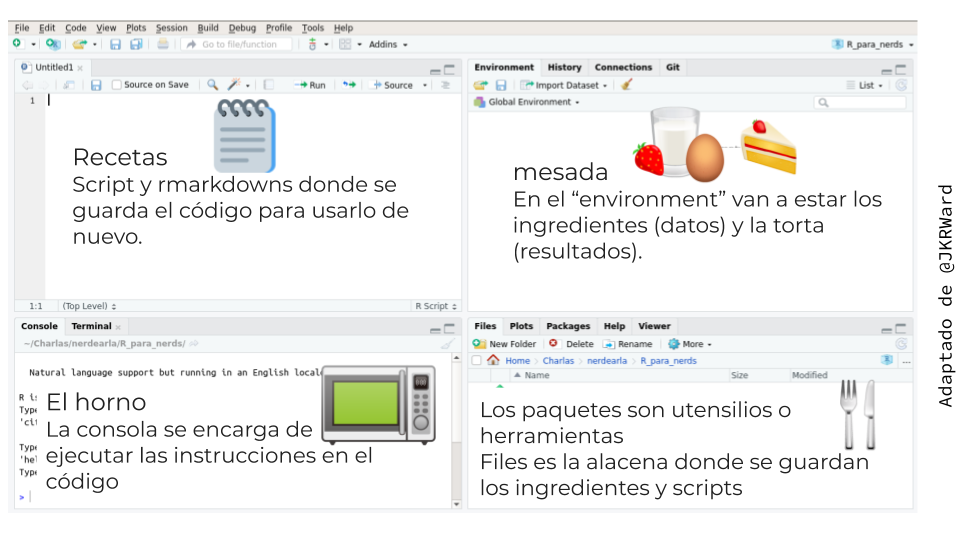Open the code tools magic wand
Image resolution: width=960 pixels, height=540 pixels.
coord(233,85)
